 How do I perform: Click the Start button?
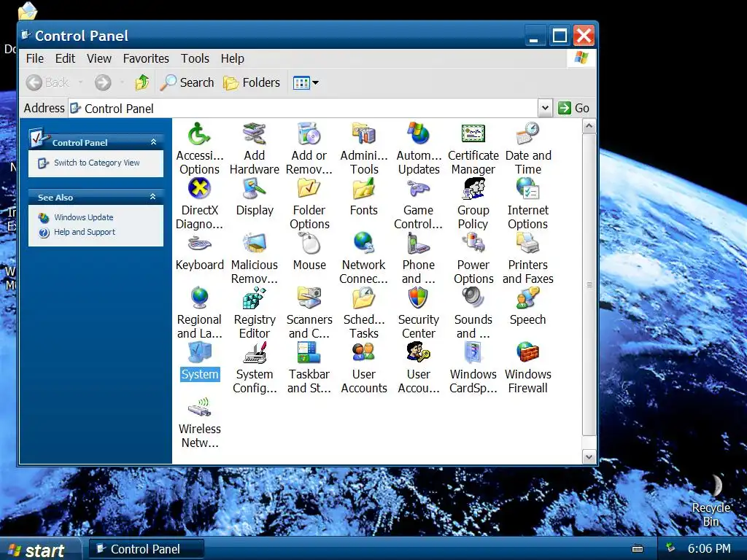point(41,550)
